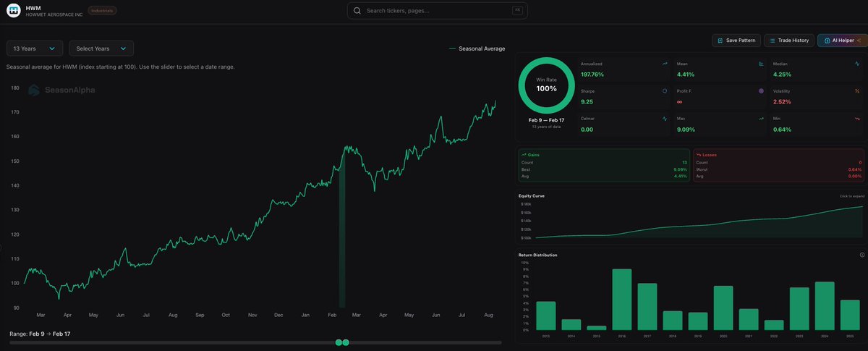868x351 pixels.
Task: Click Volatility value 2.52%
Action: 782,102
